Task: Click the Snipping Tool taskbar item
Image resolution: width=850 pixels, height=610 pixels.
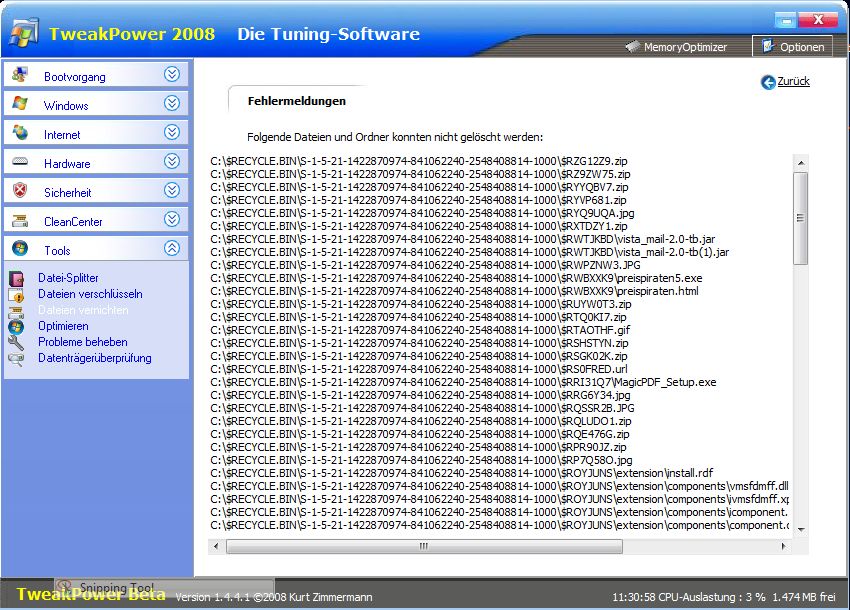Action: 164,587
